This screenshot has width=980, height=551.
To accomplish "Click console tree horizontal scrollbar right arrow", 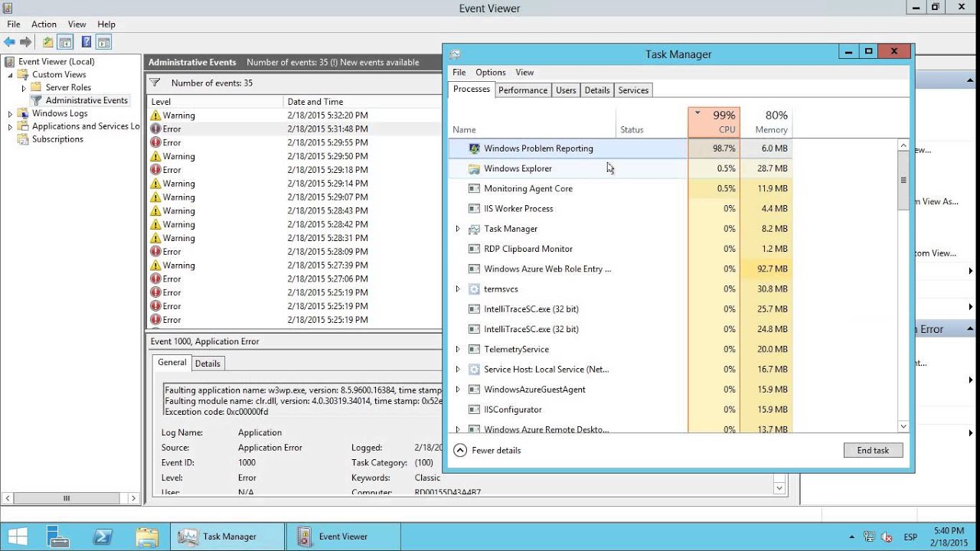I will [x=133, y=498].
